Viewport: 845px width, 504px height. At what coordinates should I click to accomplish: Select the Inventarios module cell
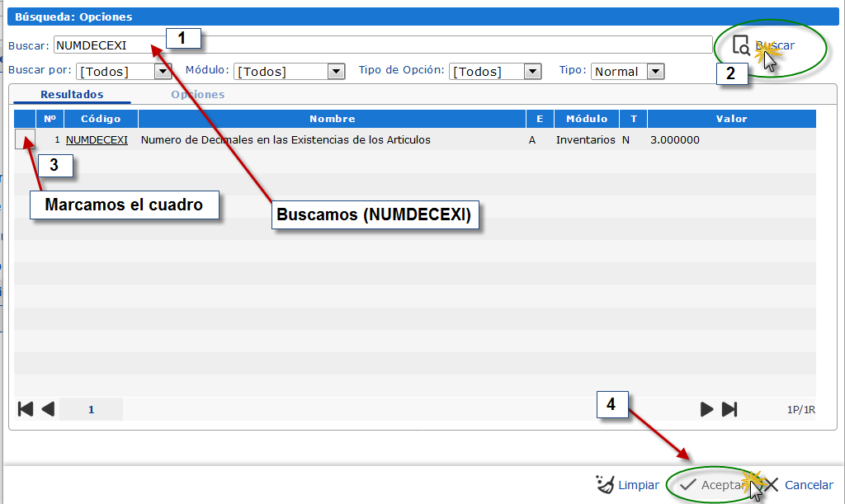pos(585,140)
